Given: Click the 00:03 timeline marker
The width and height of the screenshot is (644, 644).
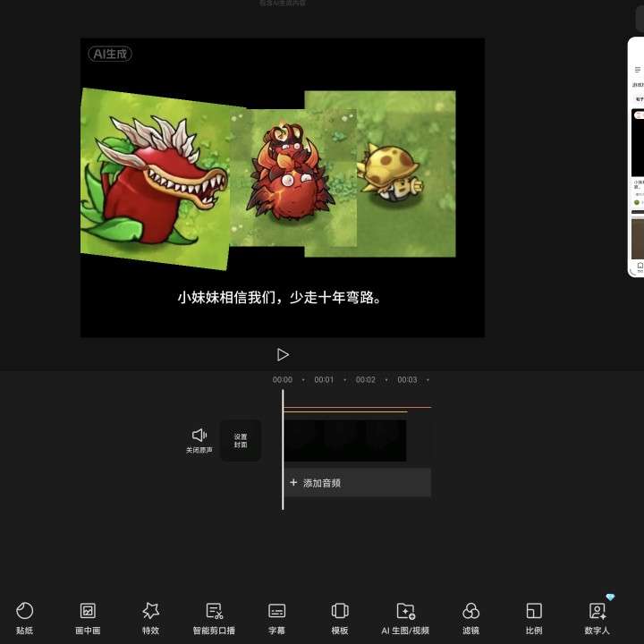Looking at the screenshot, I should [x=407, y=380].
